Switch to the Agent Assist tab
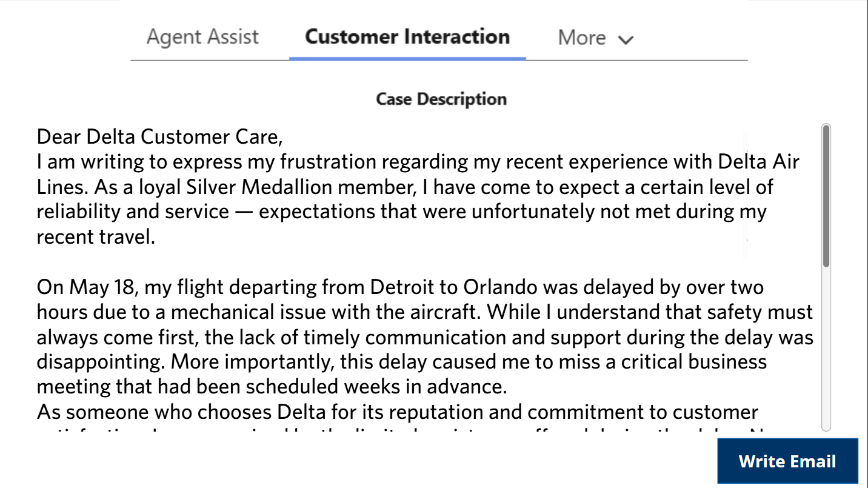The width and height of the screenshot is (868, 488). [x=202, y=37]
